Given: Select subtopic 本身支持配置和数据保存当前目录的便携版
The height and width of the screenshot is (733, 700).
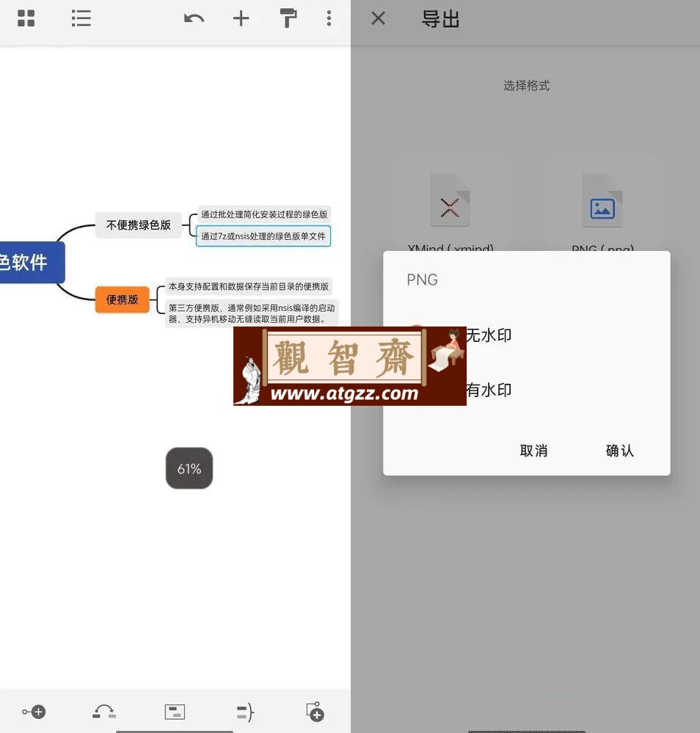Looking at the screenshot, I should click(x=249, y=287).
